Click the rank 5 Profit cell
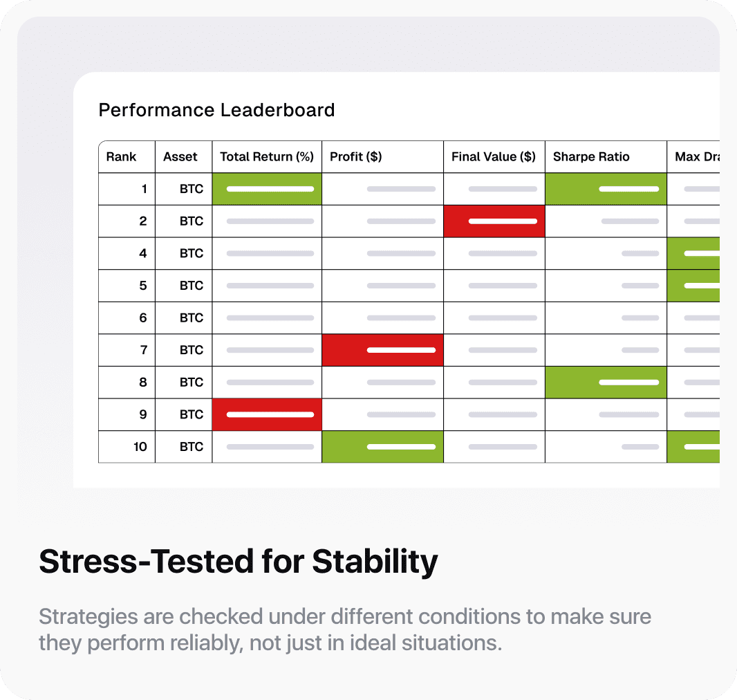 (382, 286)
